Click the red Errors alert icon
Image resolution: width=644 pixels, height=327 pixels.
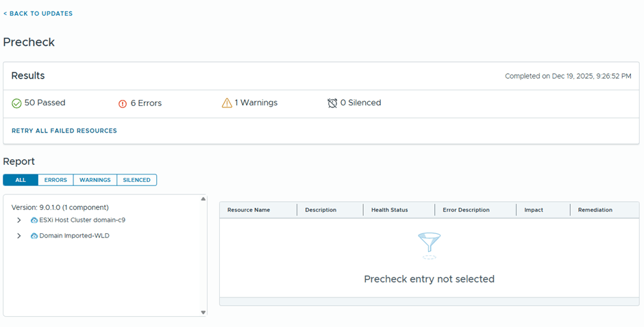click(123, 104)
